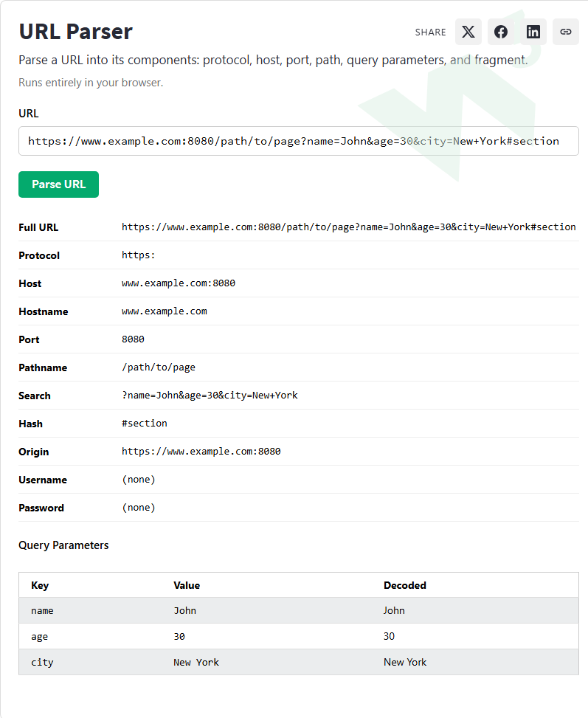Select Hostname value www.example.com

click(x=165, y=311)
